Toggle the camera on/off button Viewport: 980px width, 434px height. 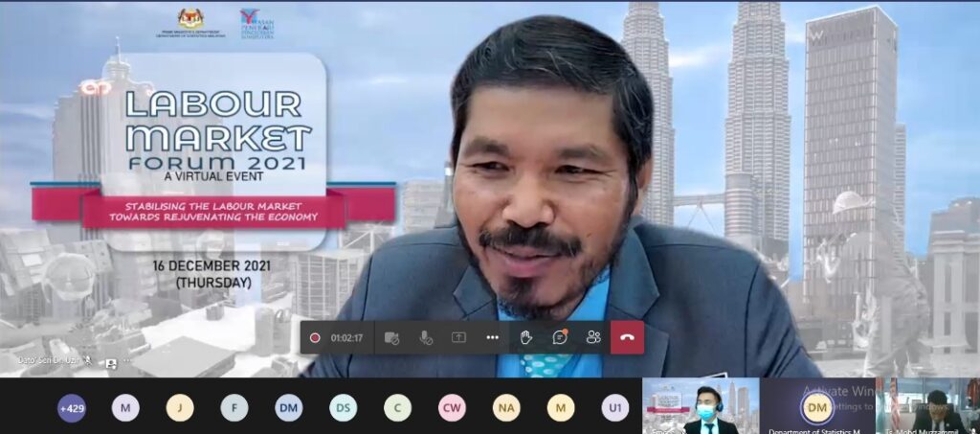[390, 337]
